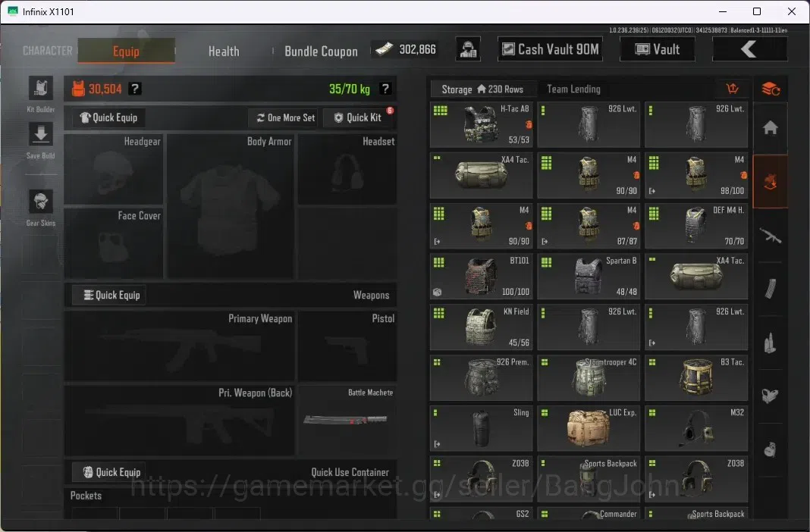Minimize the Infinix X1101 window
This screenshot has width=810, height=532.
point(723,11)
